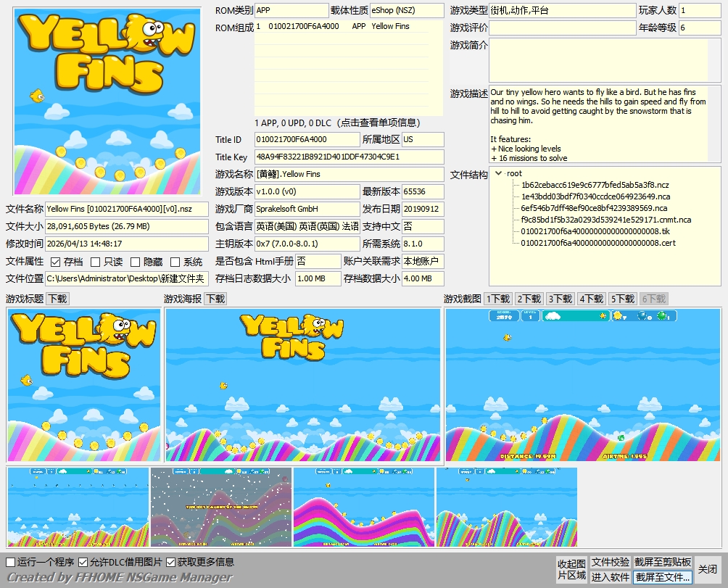The image size is (728, 588).
Task: Click the wide game poster image
Action: (303, 384)
